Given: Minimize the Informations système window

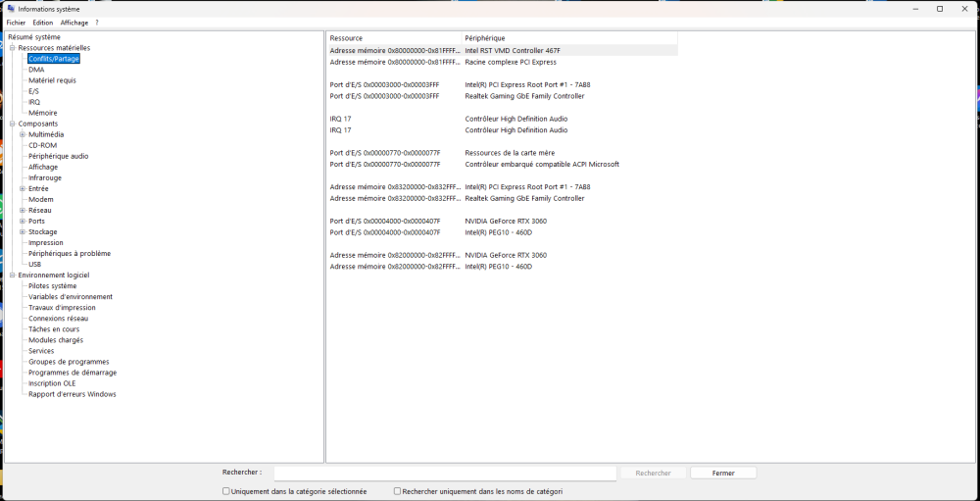Looking at the screenshot, I should click(x=915, y=9).
